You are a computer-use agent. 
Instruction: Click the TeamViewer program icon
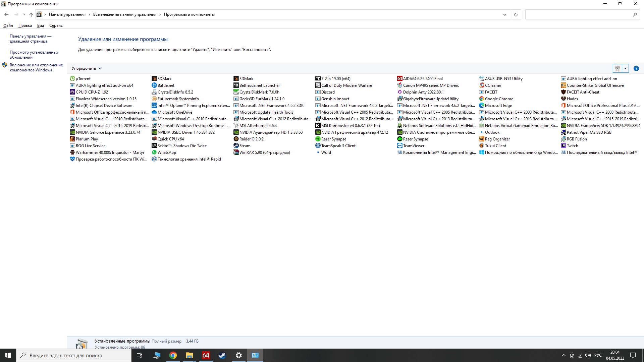click(399, 145)
